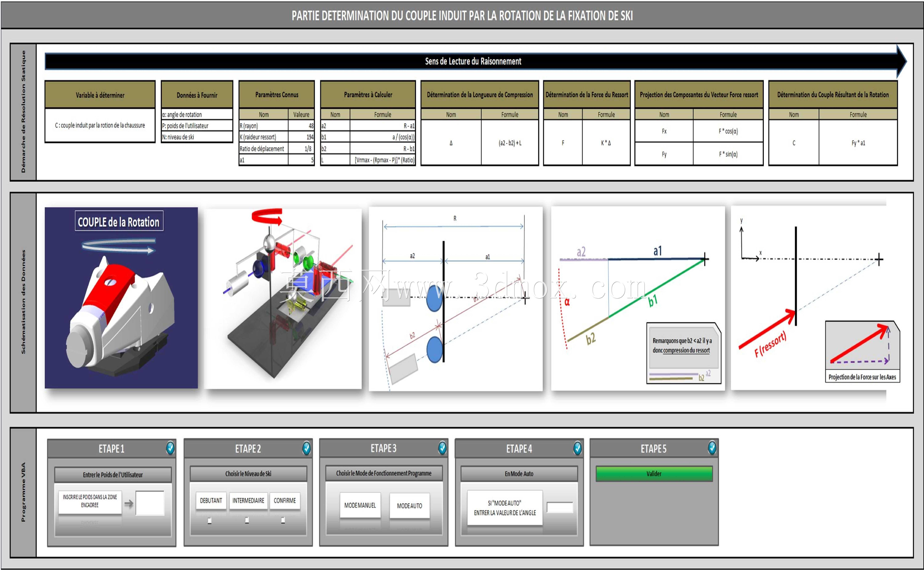This screenshot has height=570, width=924.
Task: Select the "Paramètres Connus" header
Action: tap(277, 94)
